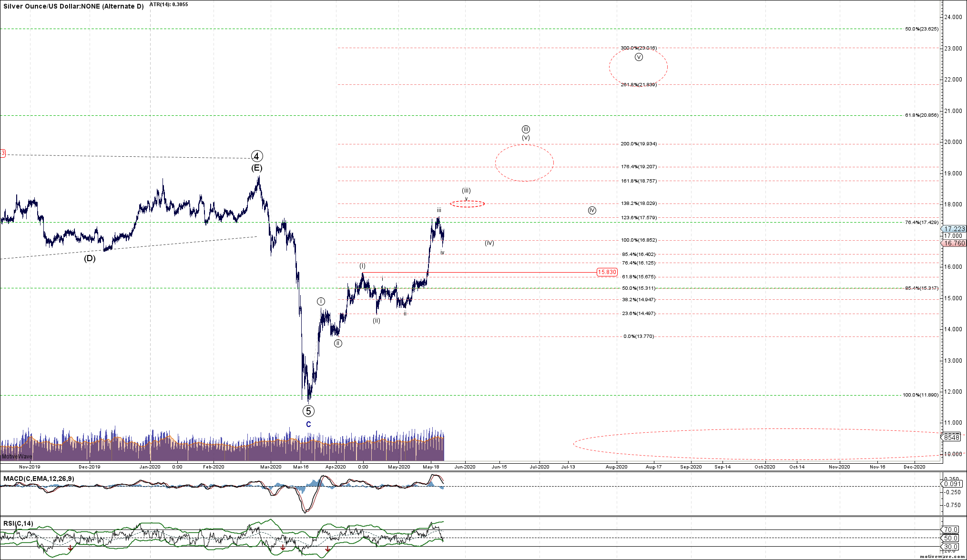Image resolution: width=967 pixels, height=560 pixels.
Task: Click the MACD value tag 0.091
Action: point(952,484)
